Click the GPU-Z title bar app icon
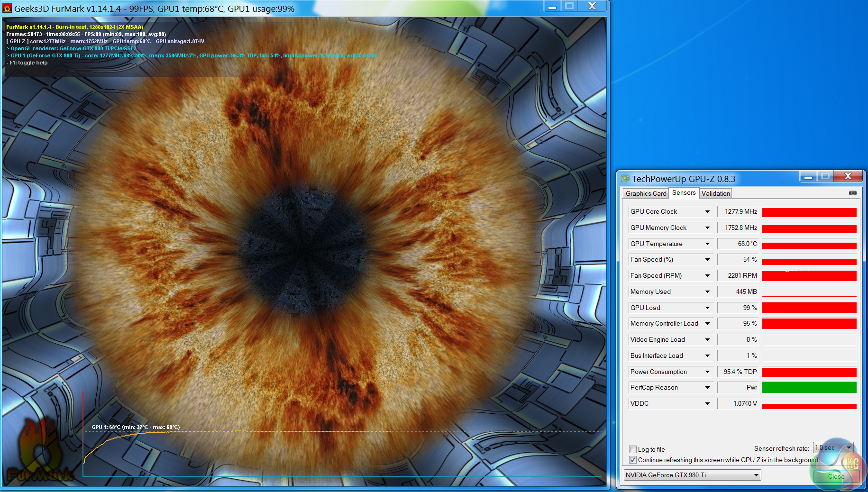 coord(625,179)
